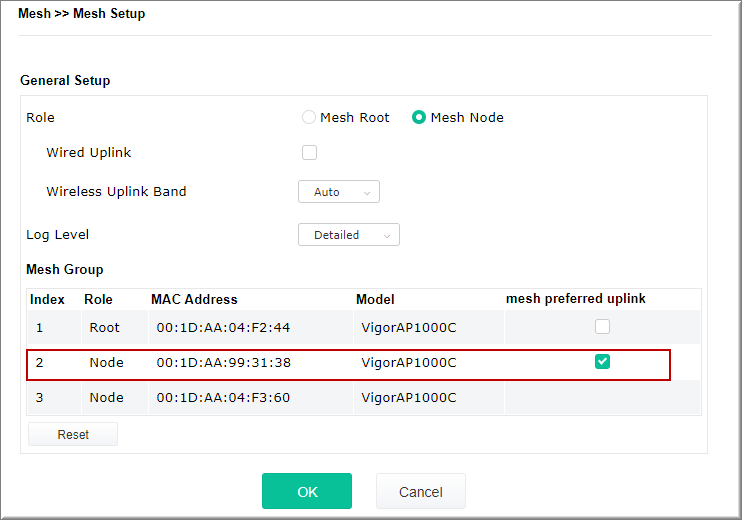742x520 pixels.
Task: Click the VigorAP1000C model in row 2
Action: point(408,362)
